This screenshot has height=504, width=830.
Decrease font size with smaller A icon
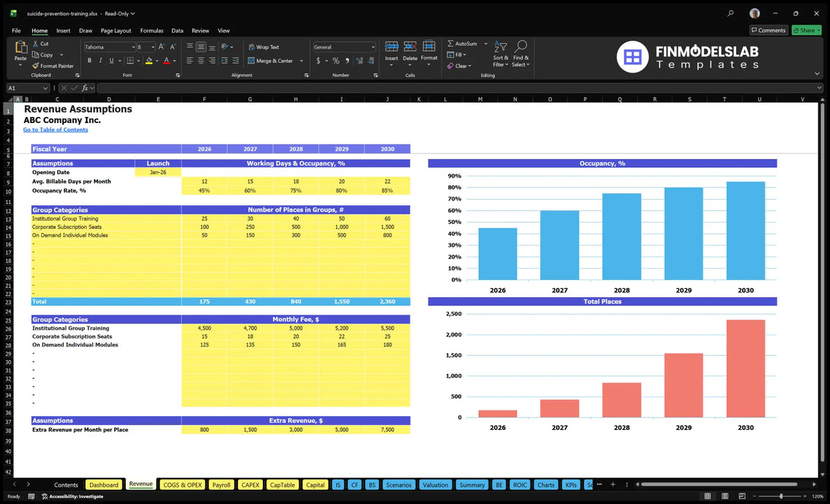pos(172,47)
